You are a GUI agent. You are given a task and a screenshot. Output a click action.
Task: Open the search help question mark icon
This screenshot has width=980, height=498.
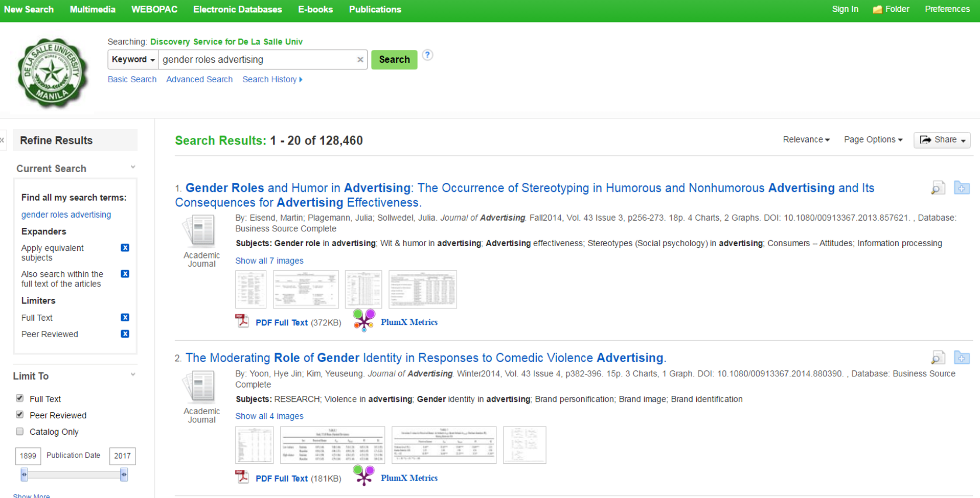pos(427,55)
